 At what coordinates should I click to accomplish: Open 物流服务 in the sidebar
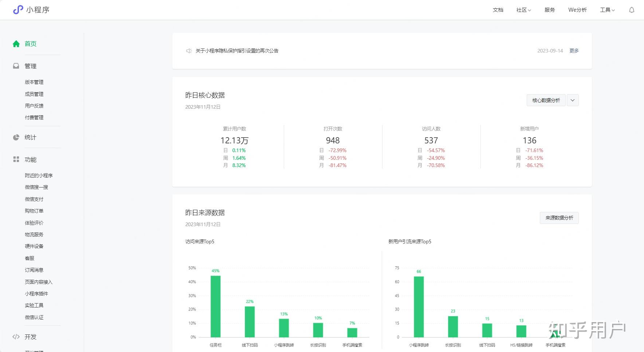[34, 235]
